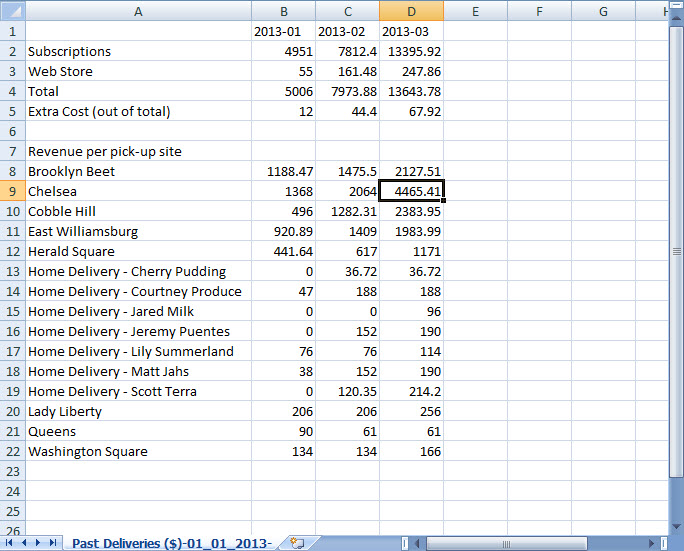Select Home Delivery - Jared Milk cell
Screen dimensions: 684x551
[x=138, y=311]
